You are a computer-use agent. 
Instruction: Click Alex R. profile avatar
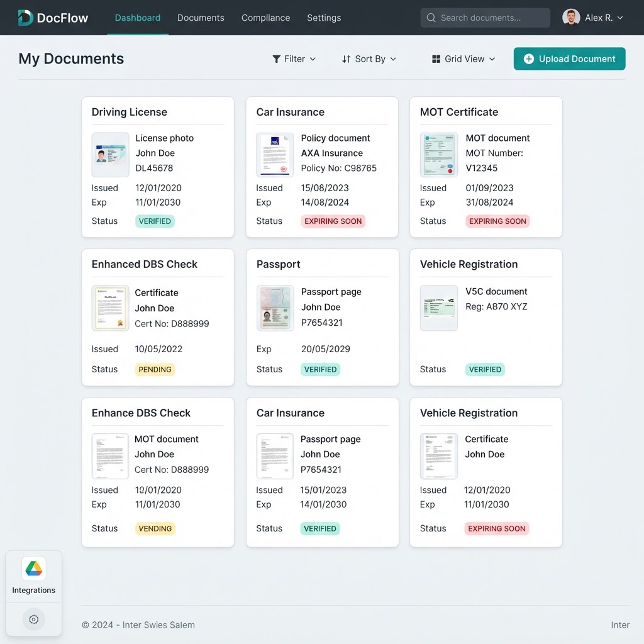point(571,17)
